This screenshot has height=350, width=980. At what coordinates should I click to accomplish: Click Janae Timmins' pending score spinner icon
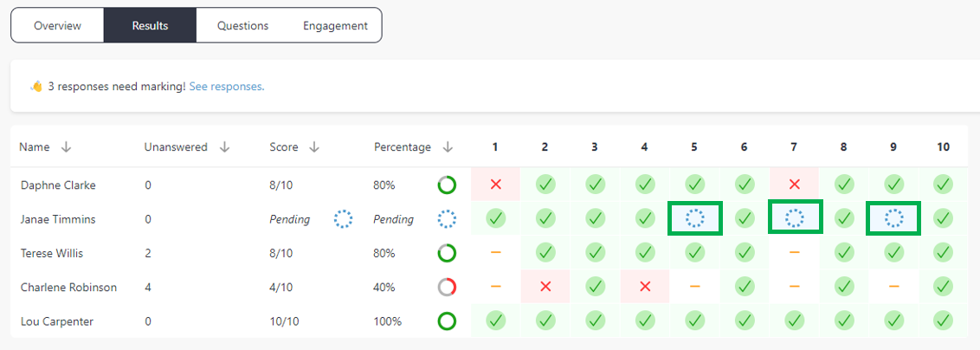tap(343, 218)
